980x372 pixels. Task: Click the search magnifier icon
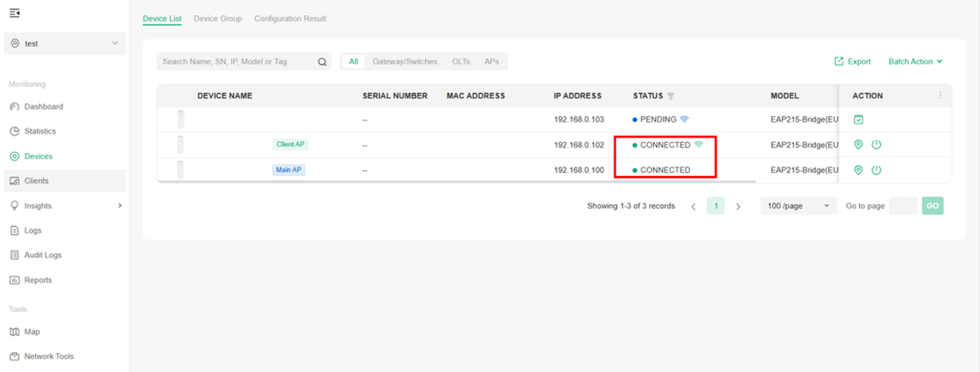coord(322,62)
